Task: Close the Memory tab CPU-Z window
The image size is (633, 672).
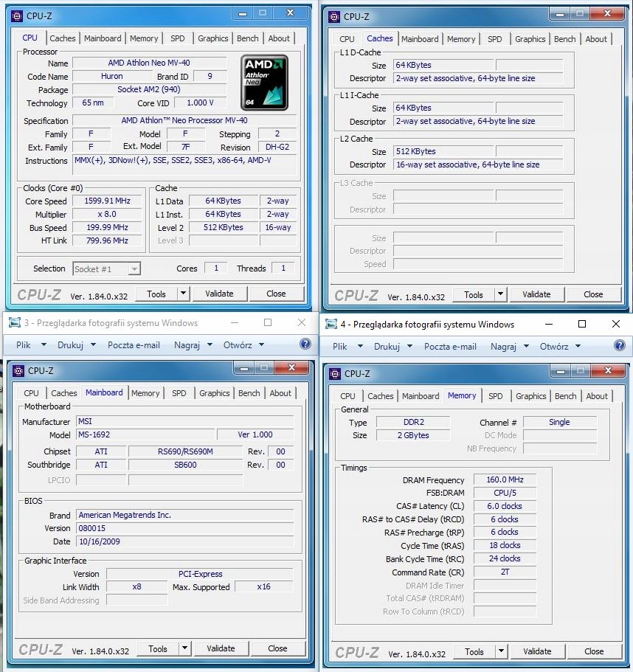Action: (x=608, y=371)
